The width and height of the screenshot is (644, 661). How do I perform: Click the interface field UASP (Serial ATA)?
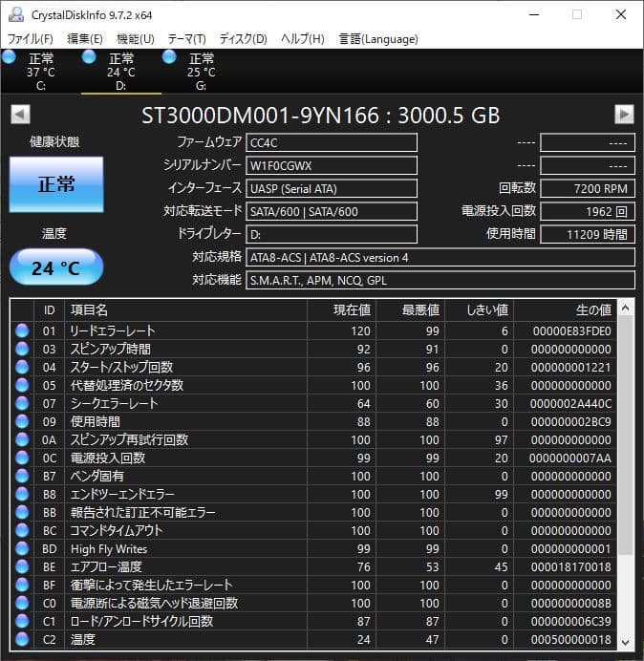coord(332,188)
